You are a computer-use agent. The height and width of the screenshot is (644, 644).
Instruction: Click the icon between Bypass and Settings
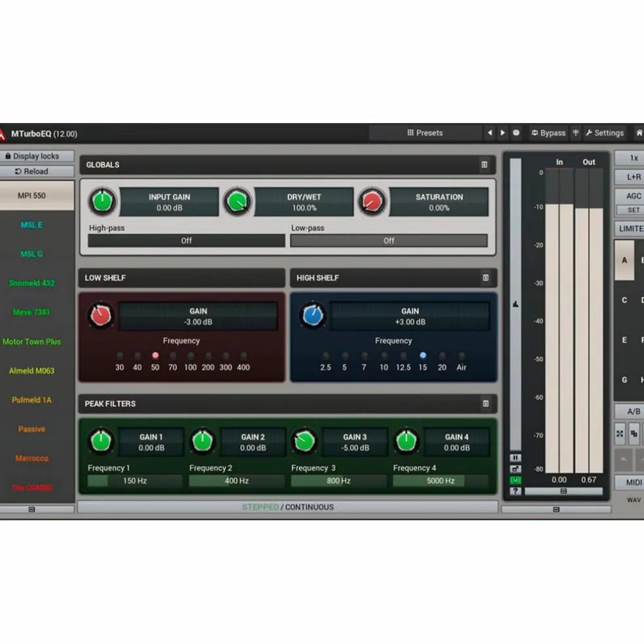click(x=576, y=133)
